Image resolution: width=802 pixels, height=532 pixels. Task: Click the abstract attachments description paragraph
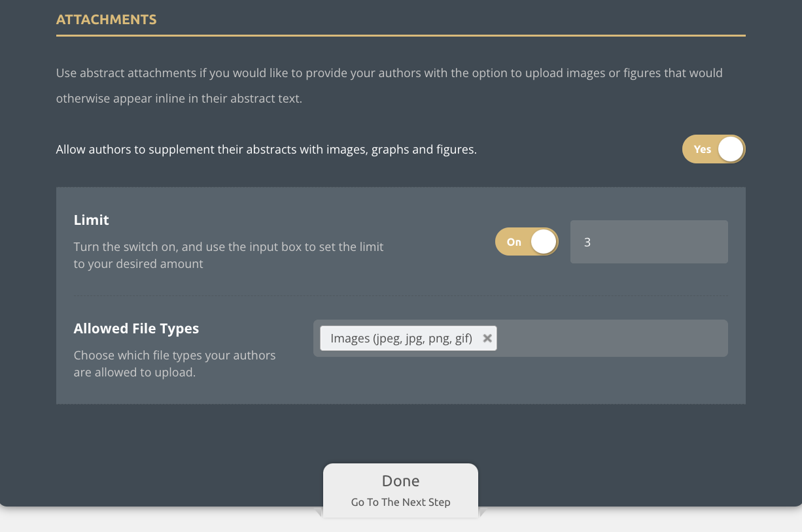click(389, 86)
